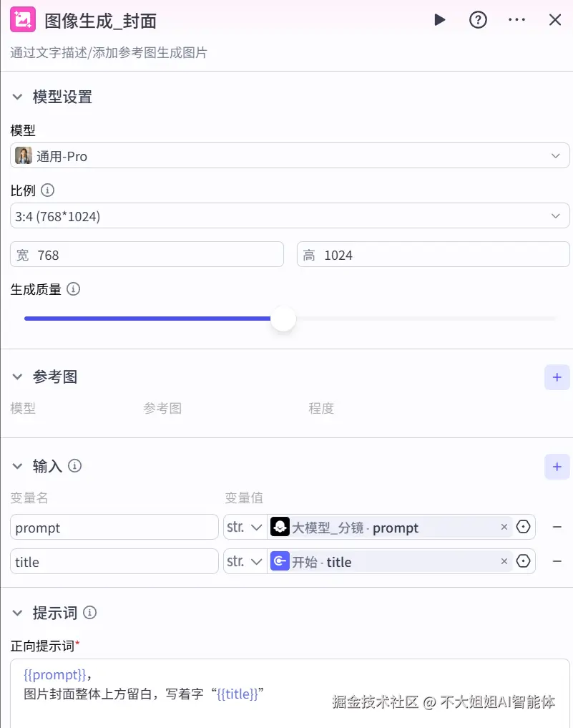
Task: Click the 生成质量 slider handle
Action: (283, 318)
